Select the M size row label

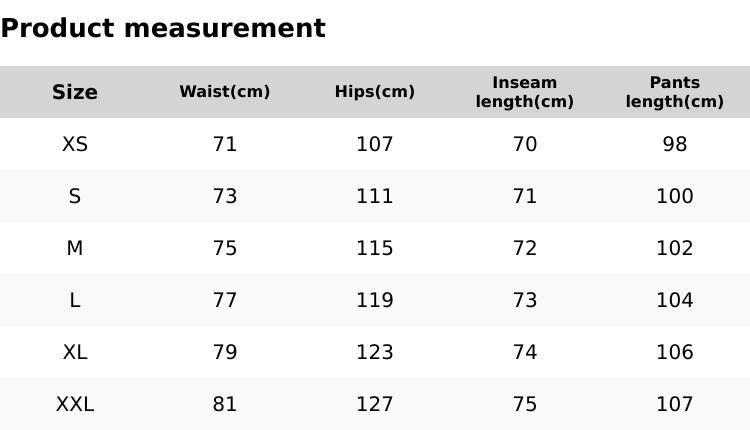(75, 248)
